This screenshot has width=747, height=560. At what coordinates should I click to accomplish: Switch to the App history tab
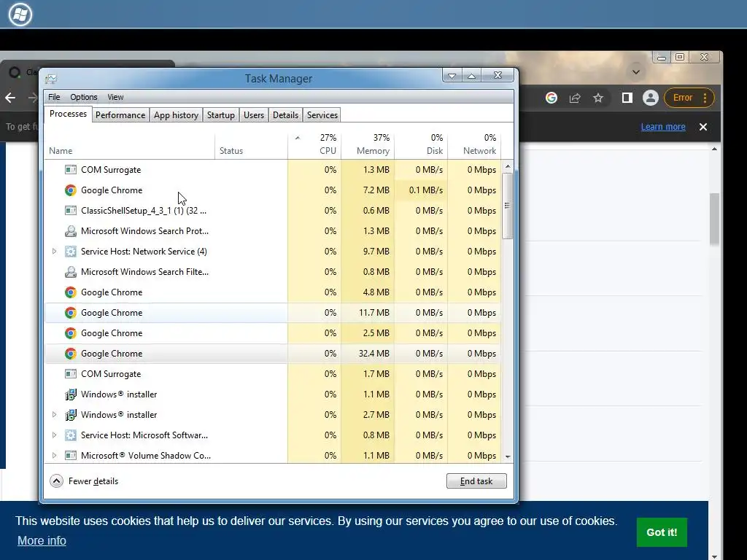[176, 115]
